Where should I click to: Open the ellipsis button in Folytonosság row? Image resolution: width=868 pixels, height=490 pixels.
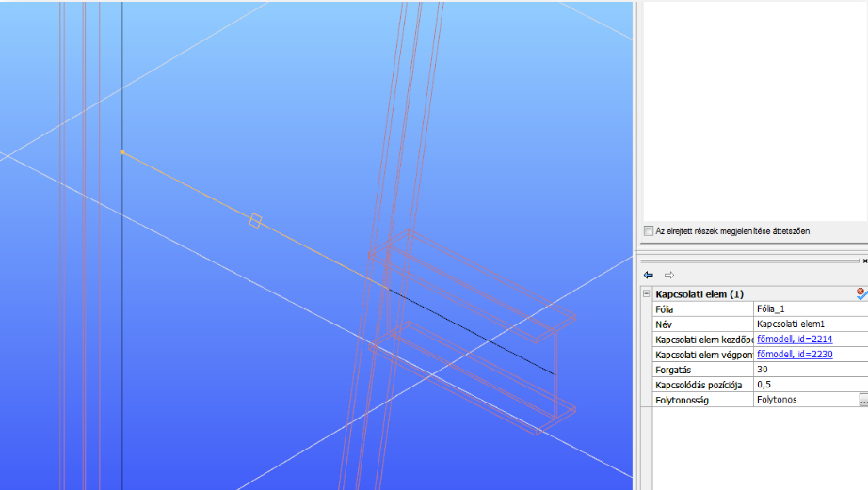863,400
